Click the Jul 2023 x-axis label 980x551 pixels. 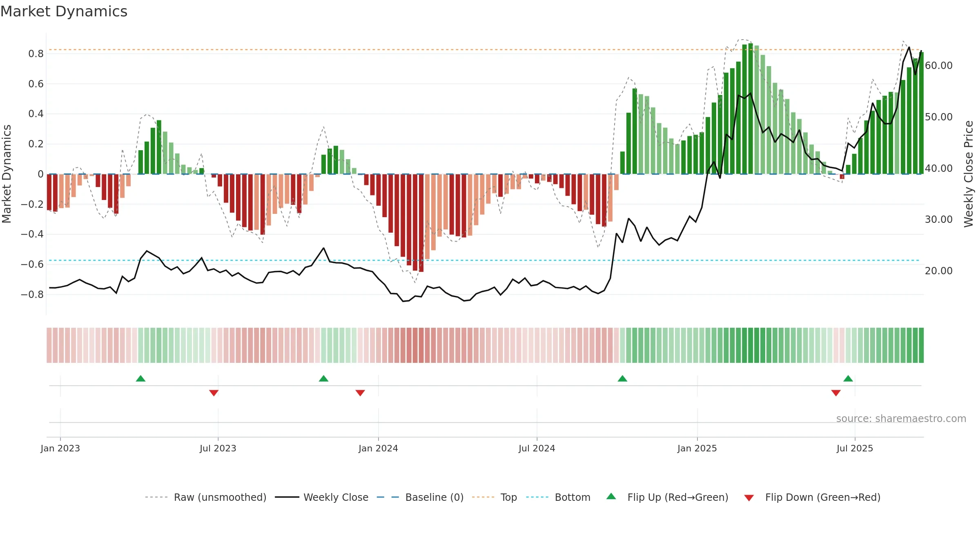tap(218, 448)
